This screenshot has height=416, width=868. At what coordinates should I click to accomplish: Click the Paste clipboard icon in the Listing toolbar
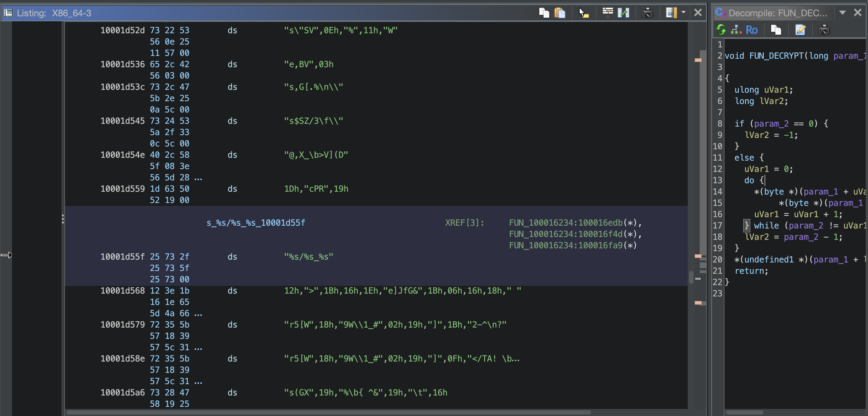point(560,13)
